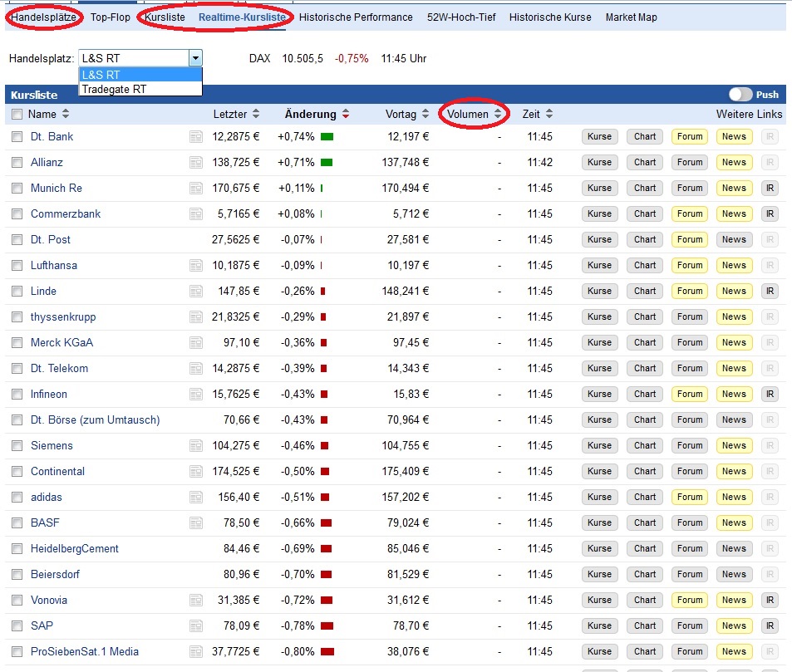Open Historische Performance tab

[x=356, y=17]
